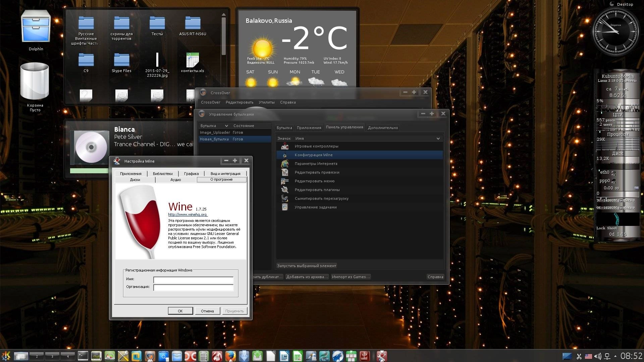The height and width of the screenshot is (362, 644).
Task: Open the system monitor taskbar icon
Action: 96,356
